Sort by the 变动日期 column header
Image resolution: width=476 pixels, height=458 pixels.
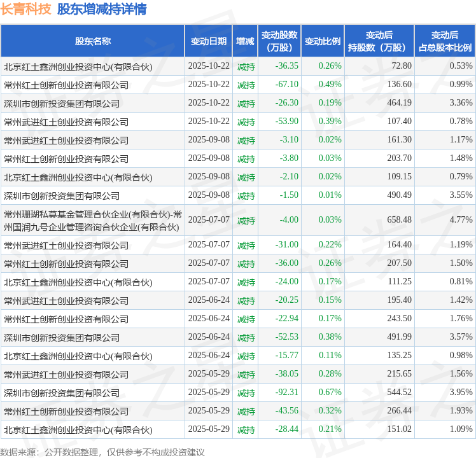pos(208,41)
